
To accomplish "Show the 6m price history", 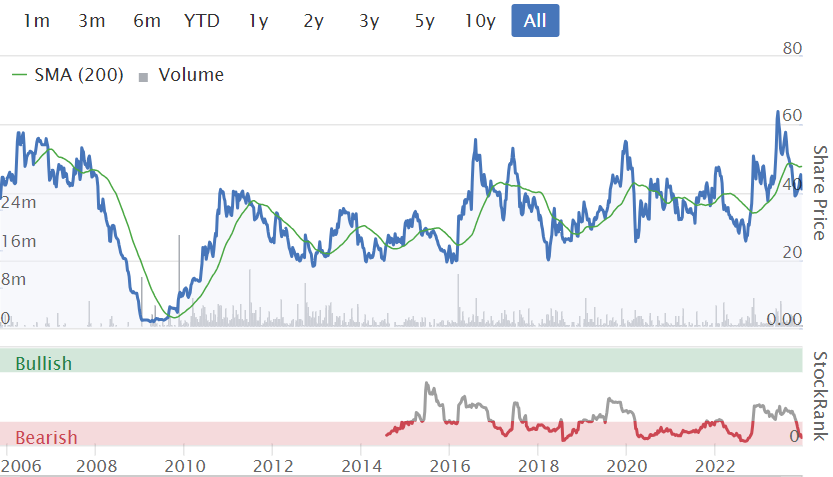I will 147,21.
